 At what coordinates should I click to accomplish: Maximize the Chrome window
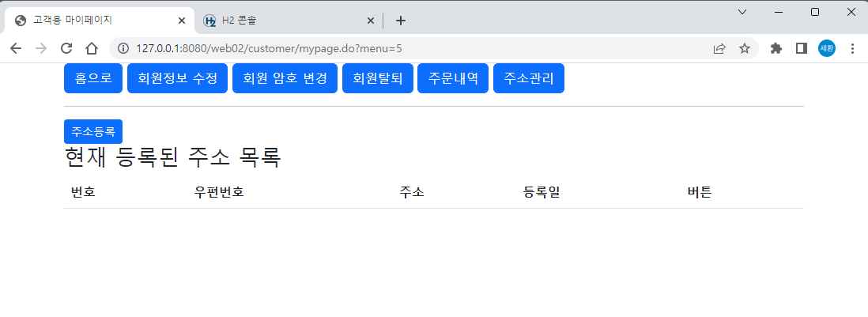click(x=815, y=12)
